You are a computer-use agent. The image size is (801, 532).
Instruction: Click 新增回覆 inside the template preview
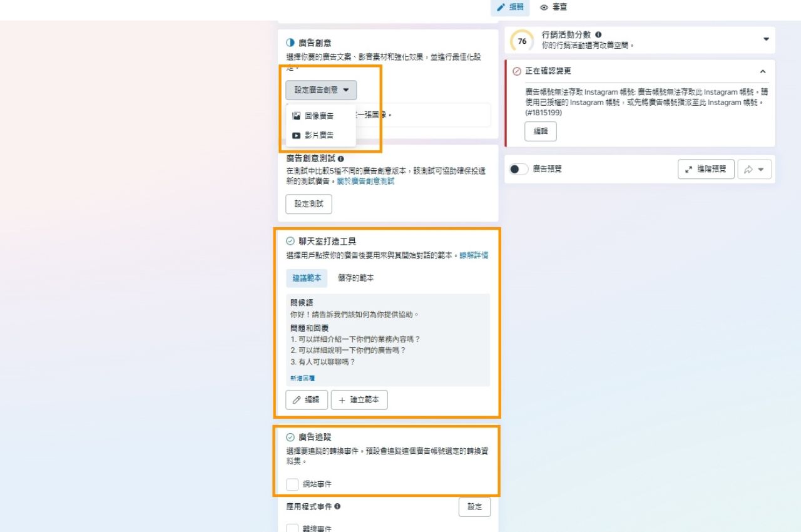click(x=302, y=378)
